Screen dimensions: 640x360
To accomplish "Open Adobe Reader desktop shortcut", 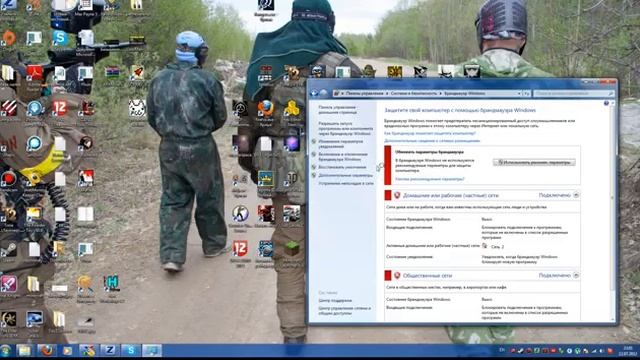I will point(35,74).
